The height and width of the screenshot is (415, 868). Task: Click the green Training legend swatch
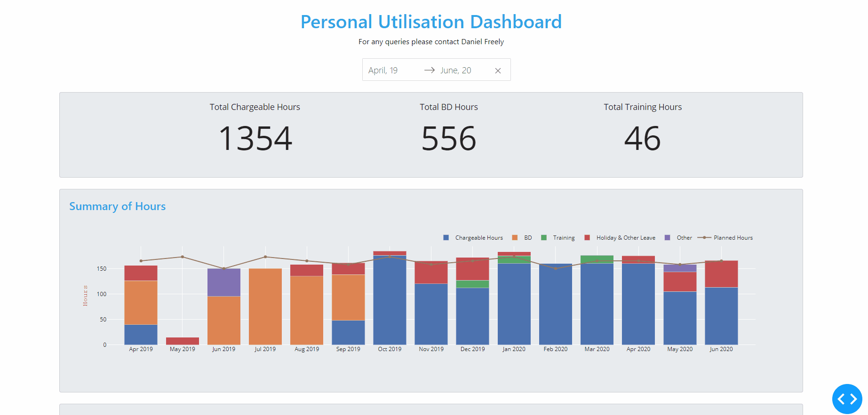point(544,238)
